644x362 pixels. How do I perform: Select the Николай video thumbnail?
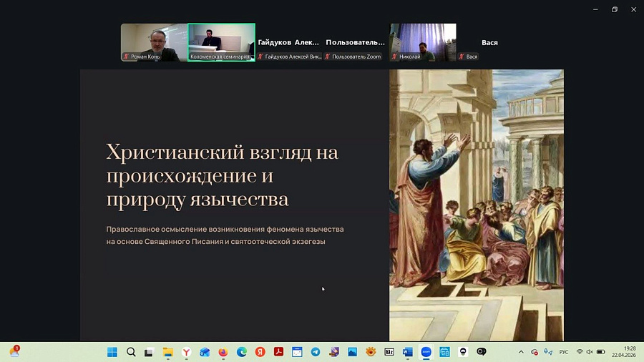423,42
